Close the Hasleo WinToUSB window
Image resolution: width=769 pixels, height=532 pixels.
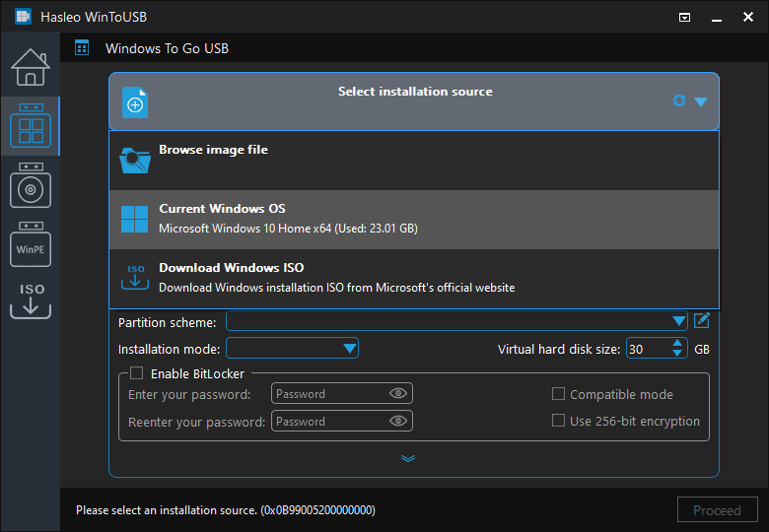748,17
